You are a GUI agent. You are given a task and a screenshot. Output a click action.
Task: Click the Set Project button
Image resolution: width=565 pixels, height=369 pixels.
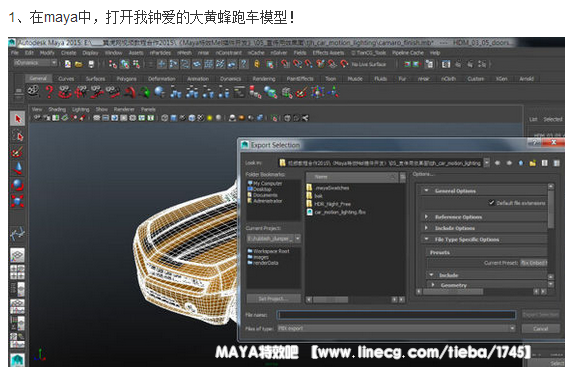[x=273, y=299]
